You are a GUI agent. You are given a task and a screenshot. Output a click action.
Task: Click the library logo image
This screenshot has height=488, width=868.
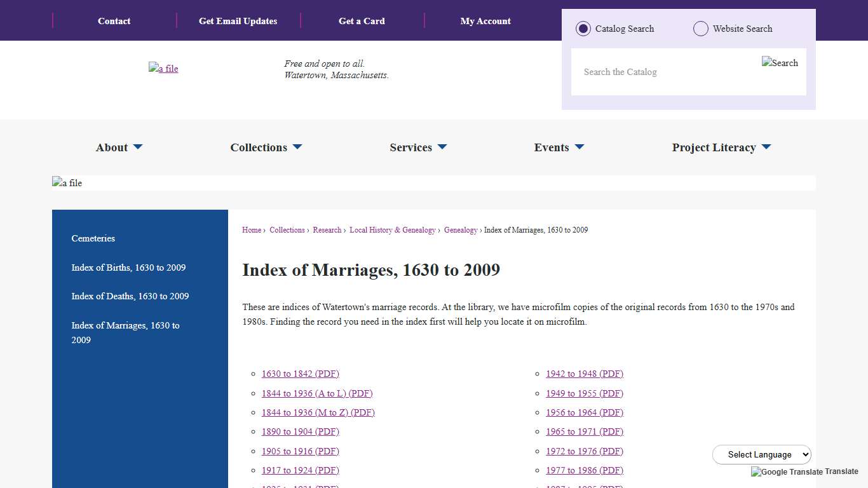(x=163, y=69)
